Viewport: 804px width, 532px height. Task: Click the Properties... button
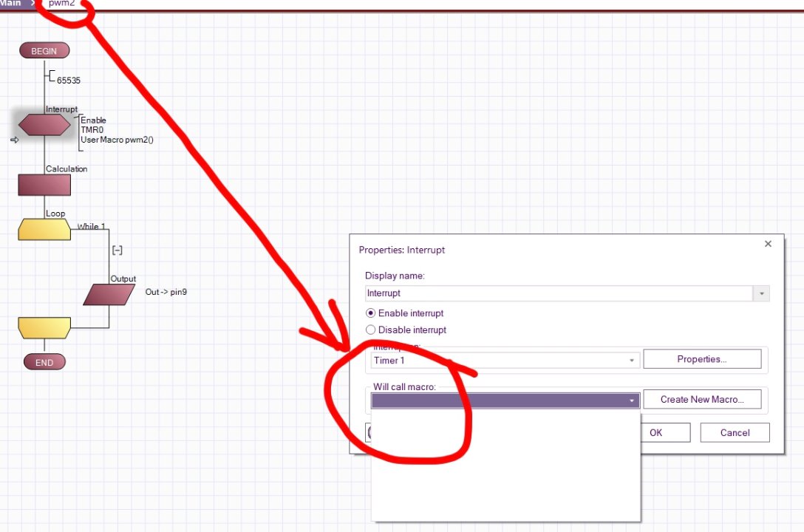(702, 359)
